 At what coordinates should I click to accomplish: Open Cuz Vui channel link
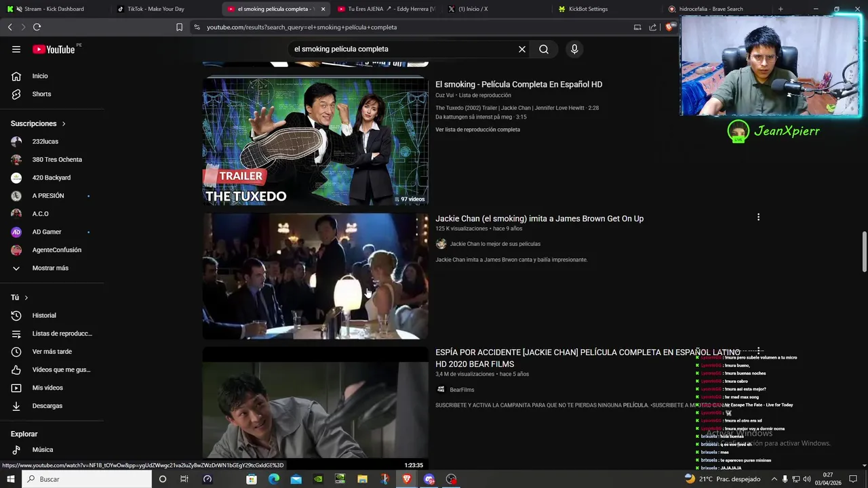click(444, 96)
